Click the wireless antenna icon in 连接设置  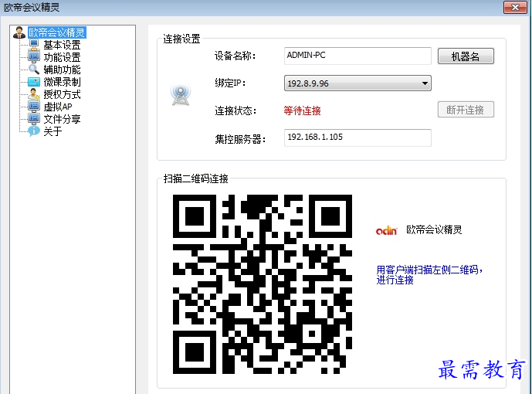pos(181,94)
